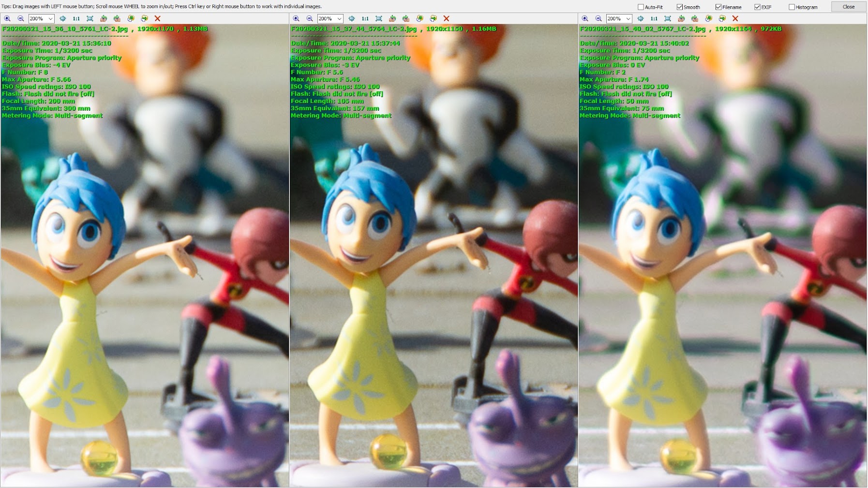The image size is (868, 488).
Task: Rotate the 5761 image right 90 degrees
Action: tap(117, 18)
